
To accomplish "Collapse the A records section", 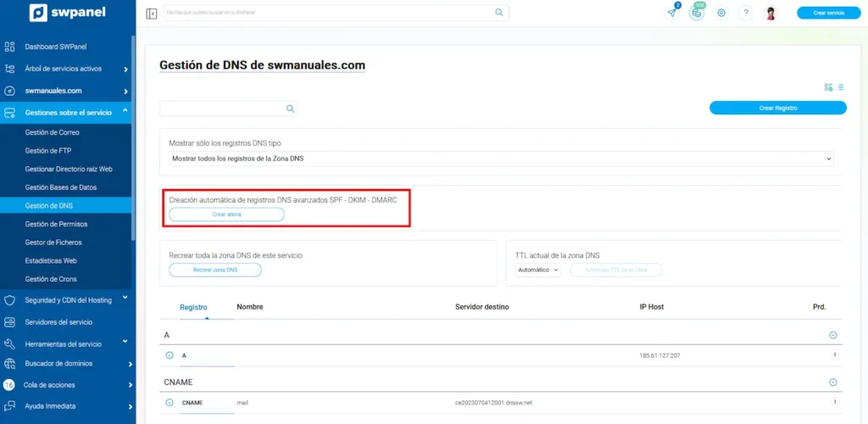I will click(x=833, y=335).
